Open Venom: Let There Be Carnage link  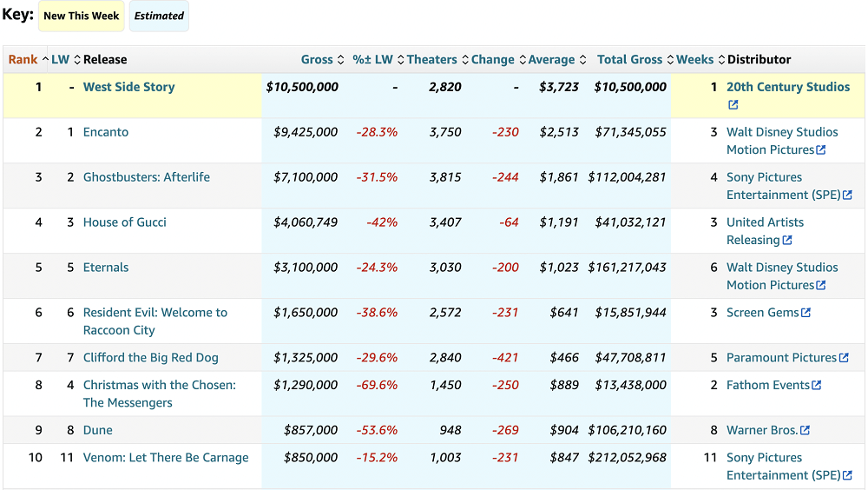point(166,458)
